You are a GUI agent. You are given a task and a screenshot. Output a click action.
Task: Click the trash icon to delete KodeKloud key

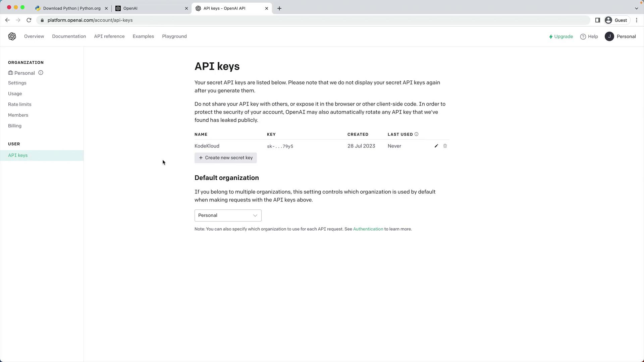coord(445,146)
